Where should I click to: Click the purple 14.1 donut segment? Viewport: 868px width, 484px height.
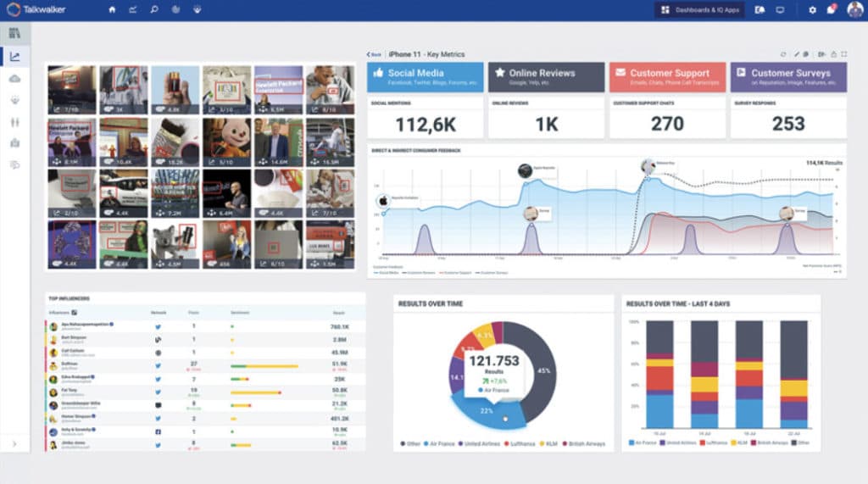pos(457,376)
